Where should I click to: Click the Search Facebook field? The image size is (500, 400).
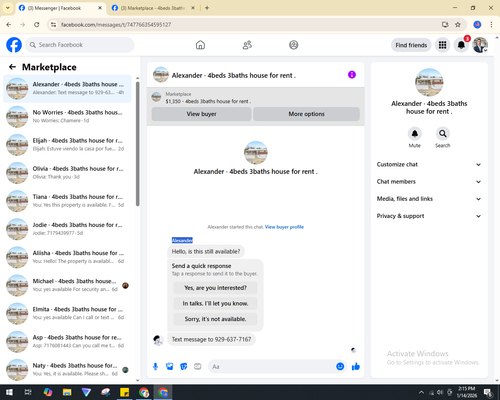(x=80, y=45)
